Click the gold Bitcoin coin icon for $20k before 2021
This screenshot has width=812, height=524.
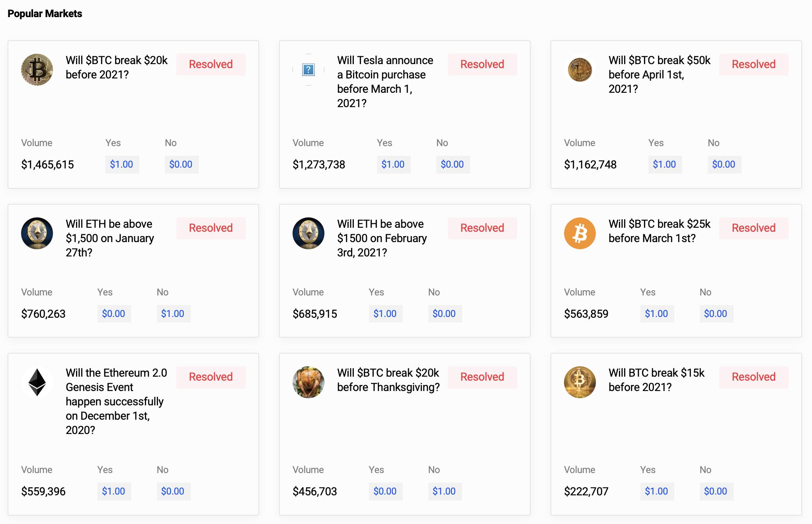tap(37, 70)
